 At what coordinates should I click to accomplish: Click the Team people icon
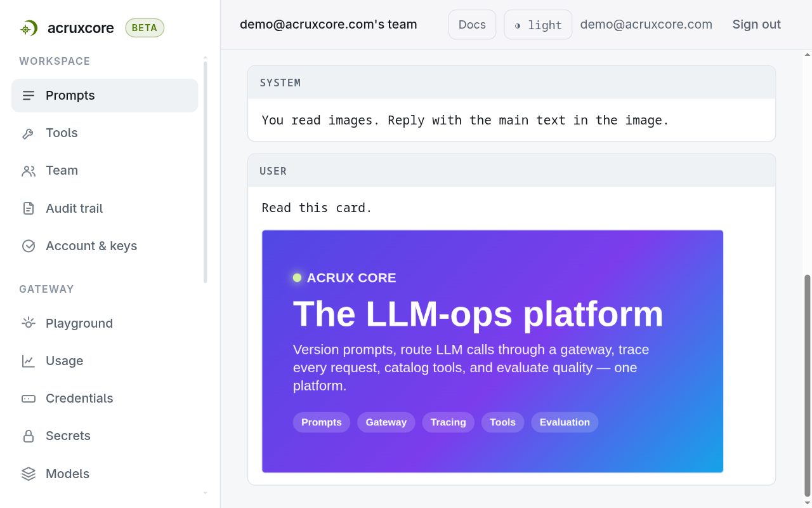click(29, 171)
